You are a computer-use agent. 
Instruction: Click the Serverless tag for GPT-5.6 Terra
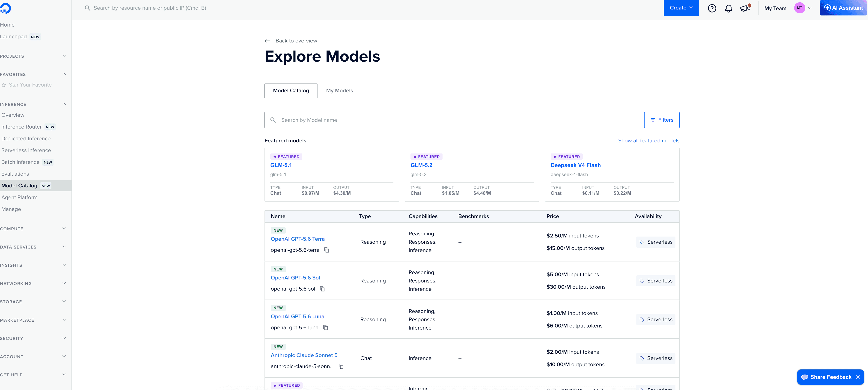(655, 242)
